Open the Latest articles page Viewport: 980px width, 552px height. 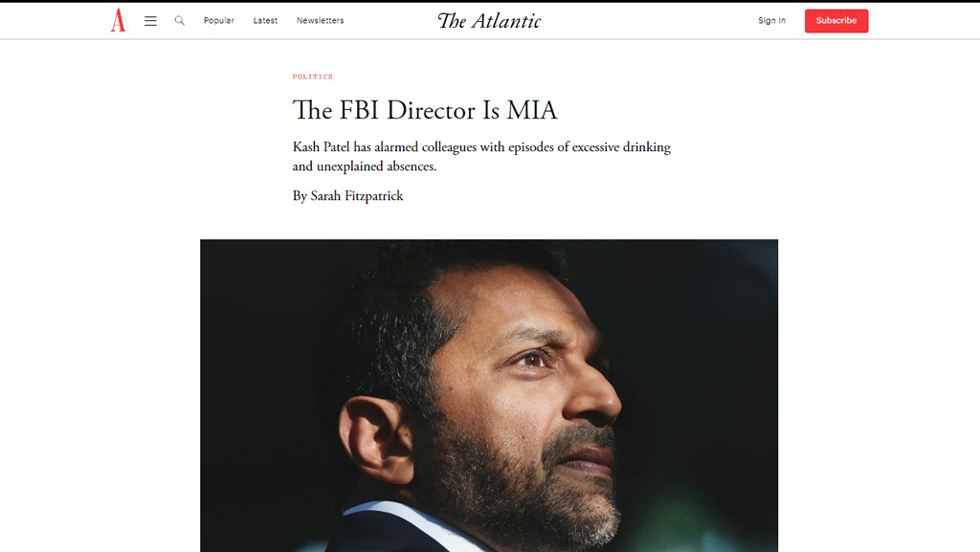tap(265, 21)
